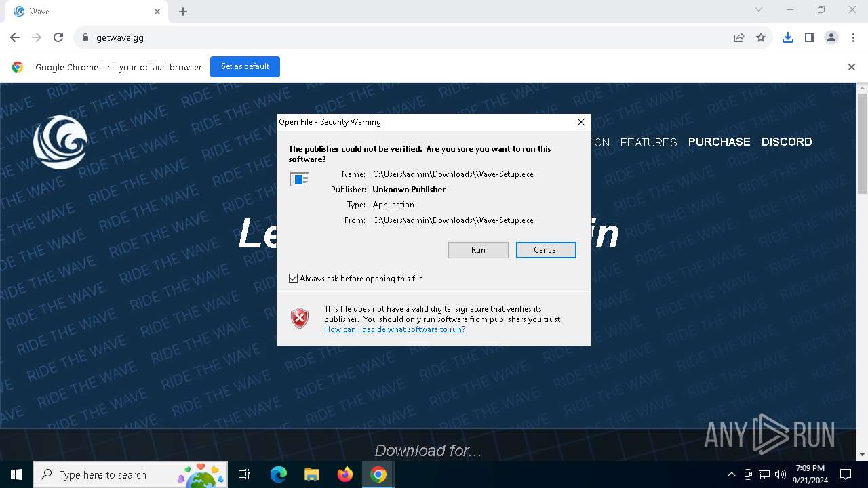Close the Open File Security Warning dialog
Viewport: 868px width, 488px height.
[x=580, y=122]
